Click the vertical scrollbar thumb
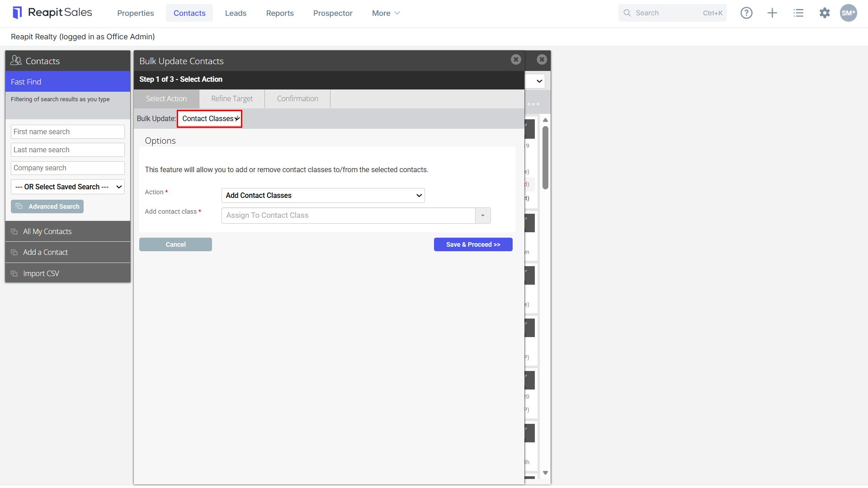Image resolution: width=868 pixels, height=488 pixels. tap(546, 157)
